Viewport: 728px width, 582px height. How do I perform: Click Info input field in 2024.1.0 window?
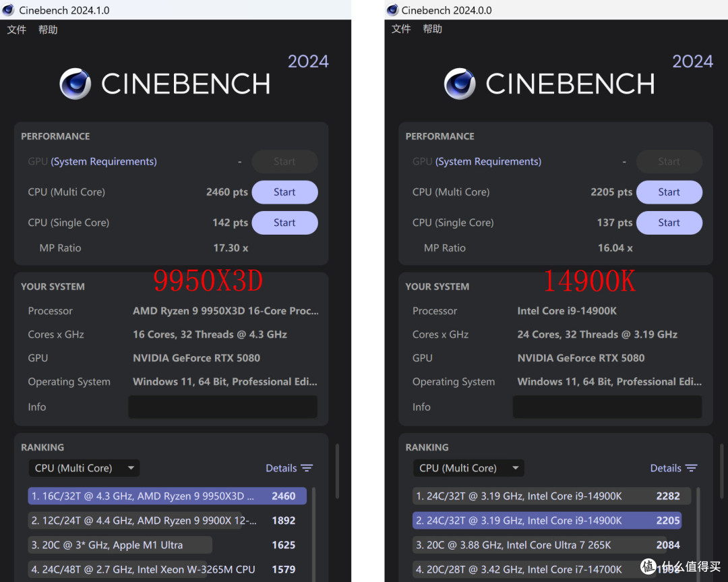(223, 407)
